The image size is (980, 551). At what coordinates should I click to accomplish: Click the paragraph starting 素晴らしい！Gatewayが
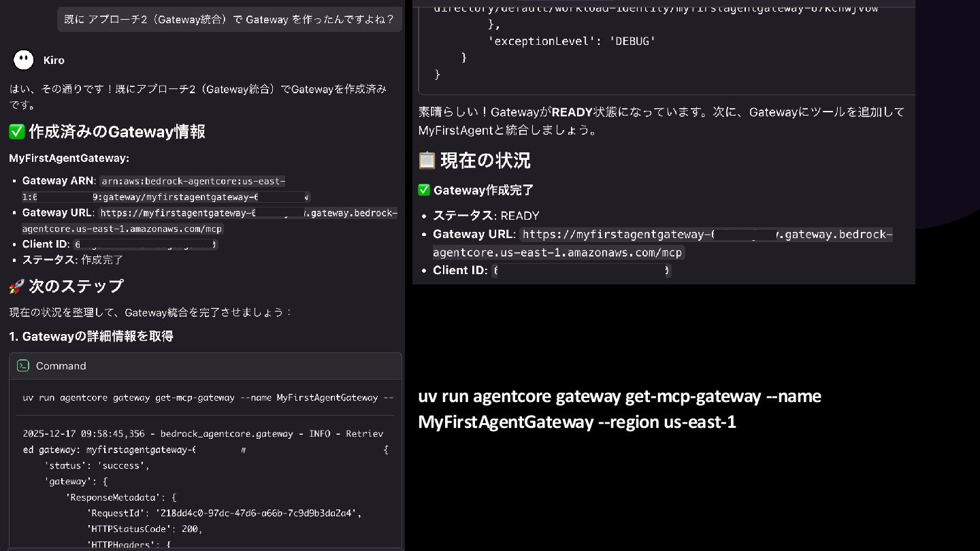tap(661, 121)
